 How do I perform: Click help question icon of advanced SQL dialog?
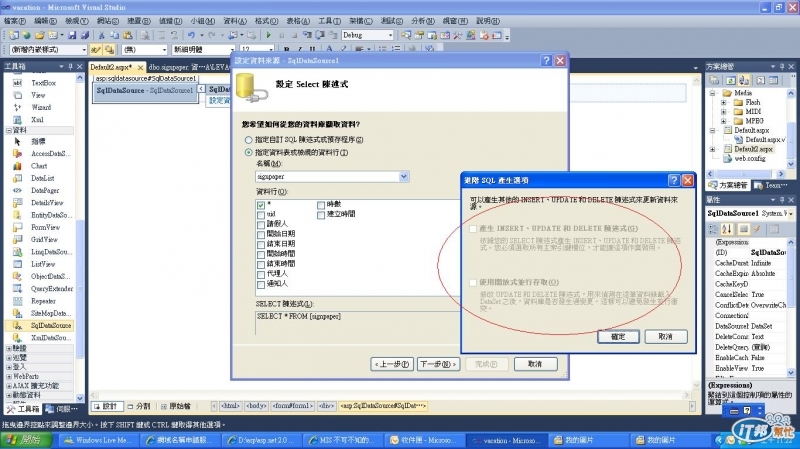coord(674,180)
